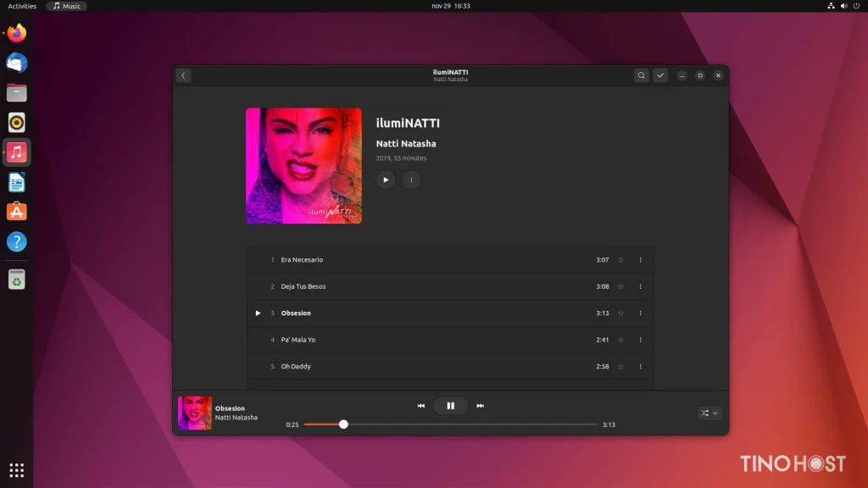Open Firefox from the dock
Viewport: 868px width, 488px height.
(17, 33)
